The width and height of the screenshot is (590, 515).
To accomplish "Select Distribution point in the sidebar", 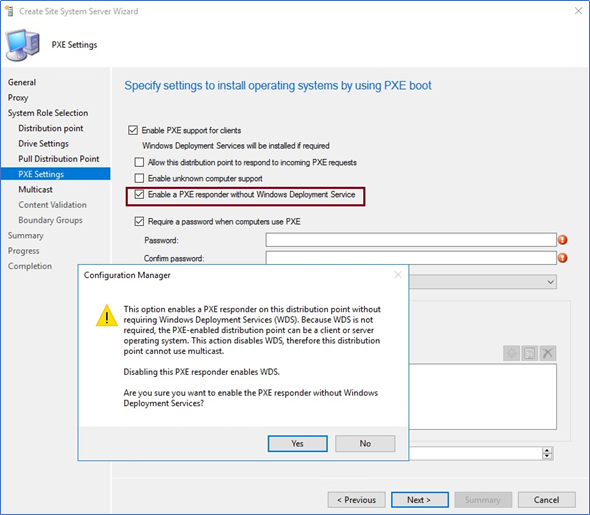I will coord(51,128).
